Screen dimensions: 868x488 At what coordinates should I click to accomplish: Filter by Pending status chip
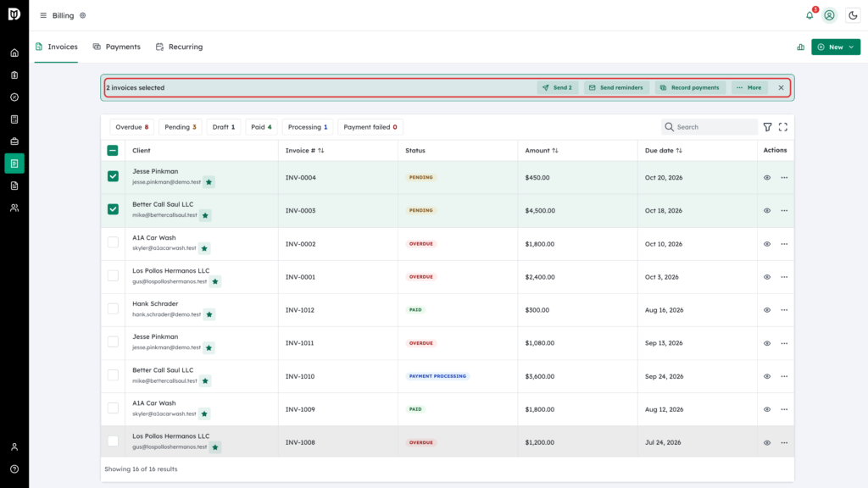pyautogui.click(x=180, y=127)
